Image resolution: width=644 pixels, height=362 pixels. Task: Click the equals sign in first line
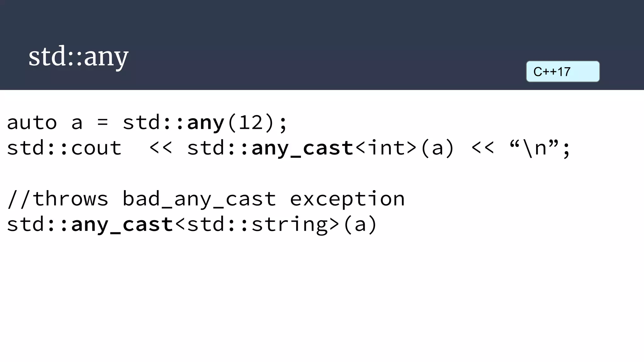tap(103, 122)
